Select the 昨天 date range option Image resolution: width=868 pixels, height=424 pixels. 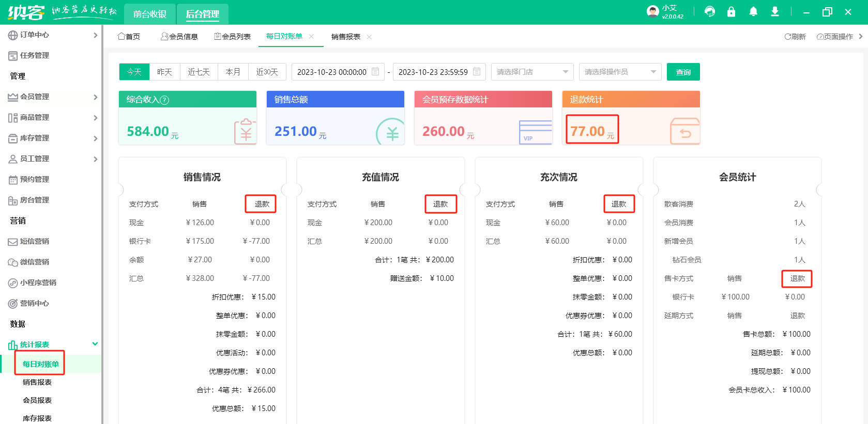[x=164, y=72]
